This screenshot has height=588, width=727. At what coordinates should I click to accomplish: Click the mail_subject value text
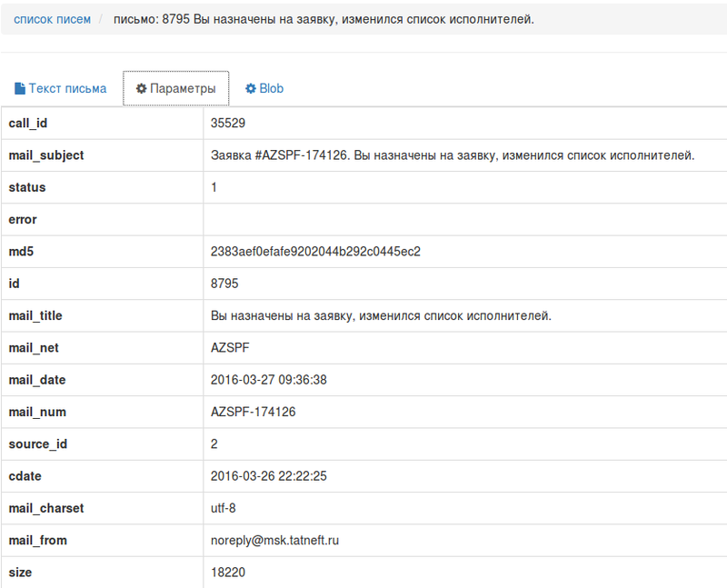(452, 155)
